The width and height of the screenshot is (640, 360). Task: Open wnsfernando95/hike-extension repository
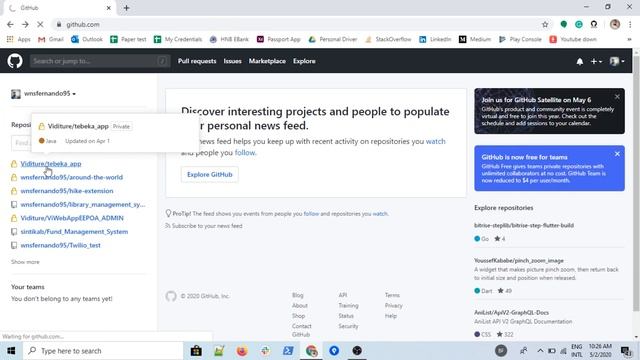pos(67,191)
